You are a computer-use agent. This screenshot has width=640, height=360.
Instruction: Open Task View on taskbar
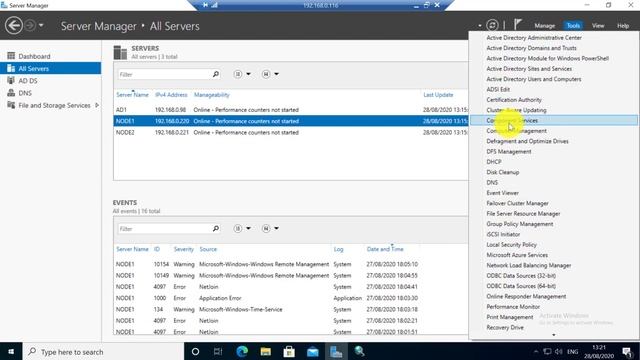tap(218, 351)
